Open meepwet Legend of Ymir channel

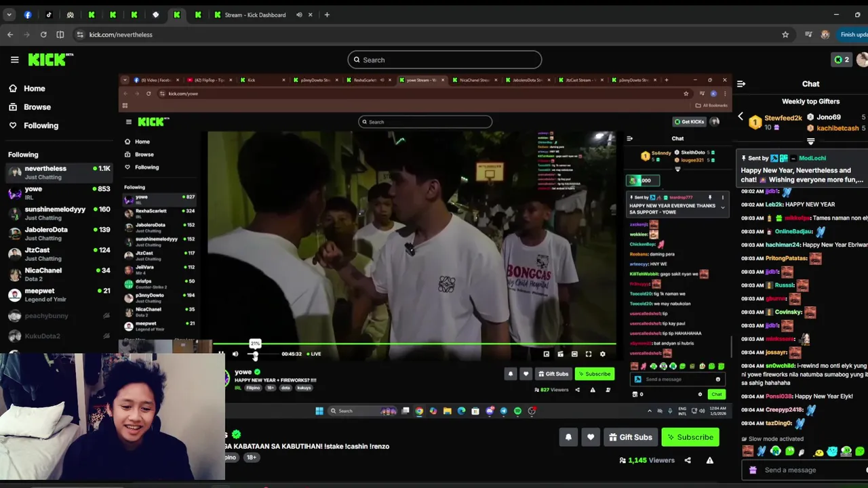coord(58,295)
